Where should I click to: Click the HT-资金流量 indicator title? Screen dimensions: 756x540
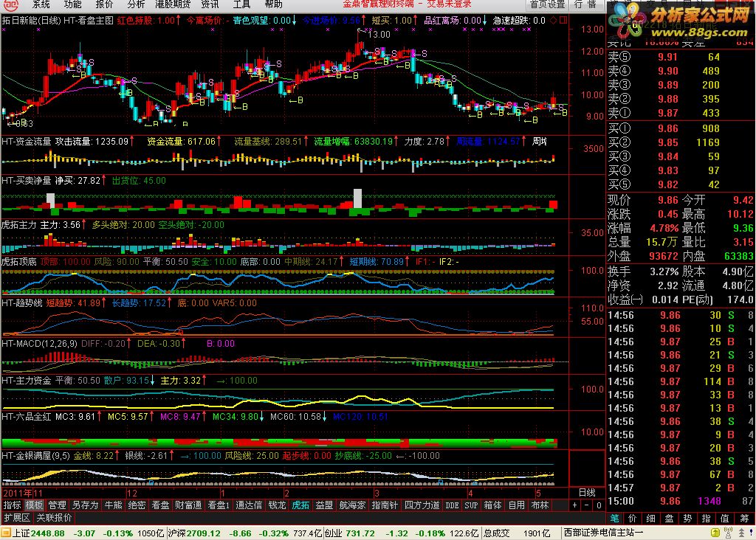click(x=27, y=141)
